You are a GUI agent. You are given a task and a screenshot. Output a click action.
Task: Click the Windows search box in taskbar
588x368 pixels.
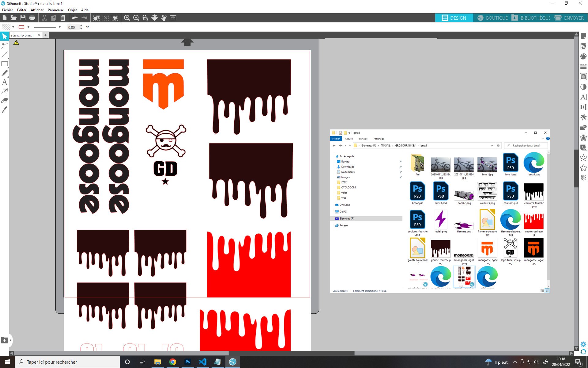[67, 362]
